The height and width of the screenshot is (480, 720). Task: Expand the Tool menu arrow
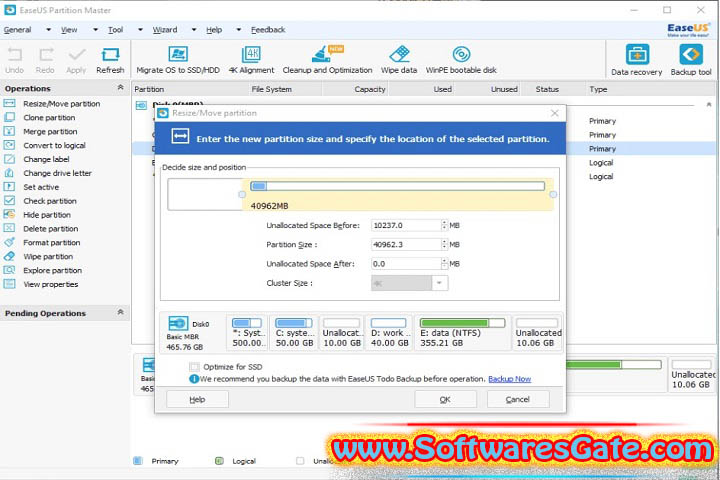(140, 29)
